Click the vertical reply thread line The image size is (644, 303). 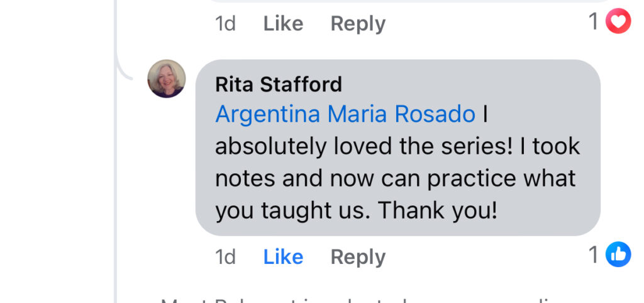(x=116, y=189)
